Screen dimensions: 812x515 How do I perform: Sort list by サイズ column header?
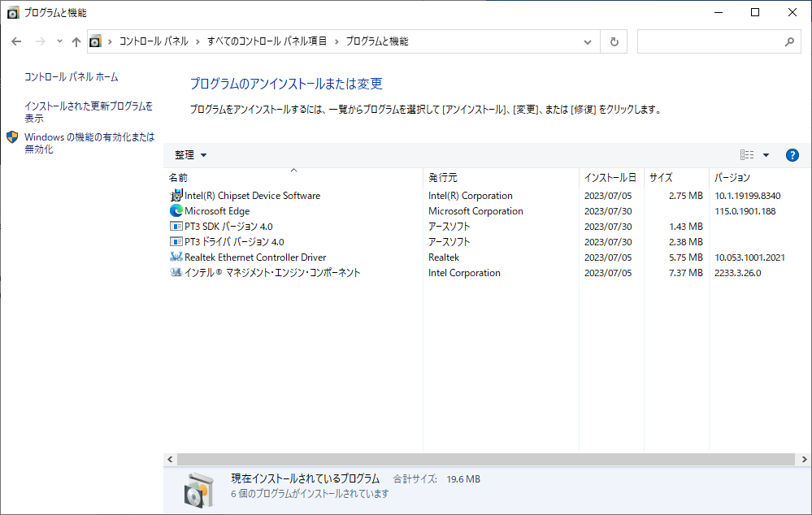(x=676, y=178)
